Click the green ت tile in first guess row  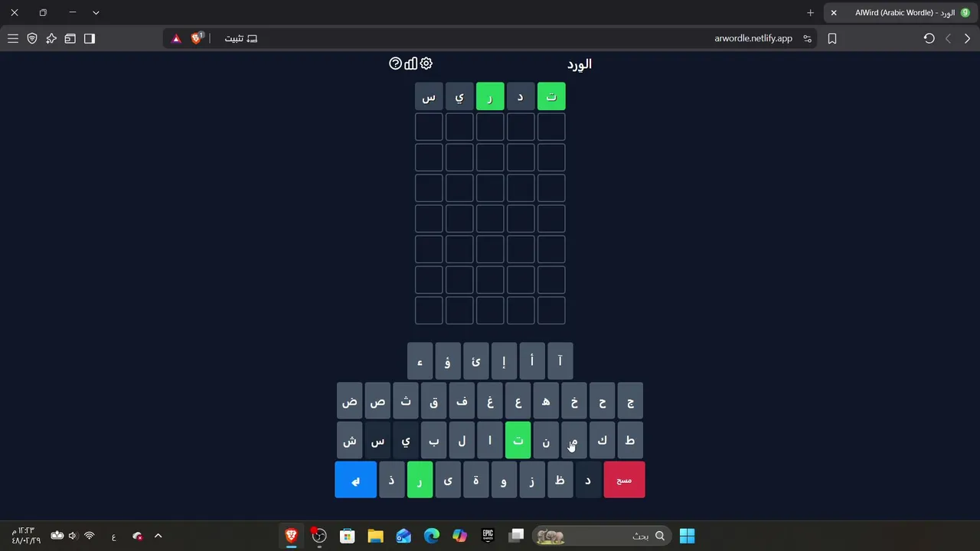(x=551, y=96)
